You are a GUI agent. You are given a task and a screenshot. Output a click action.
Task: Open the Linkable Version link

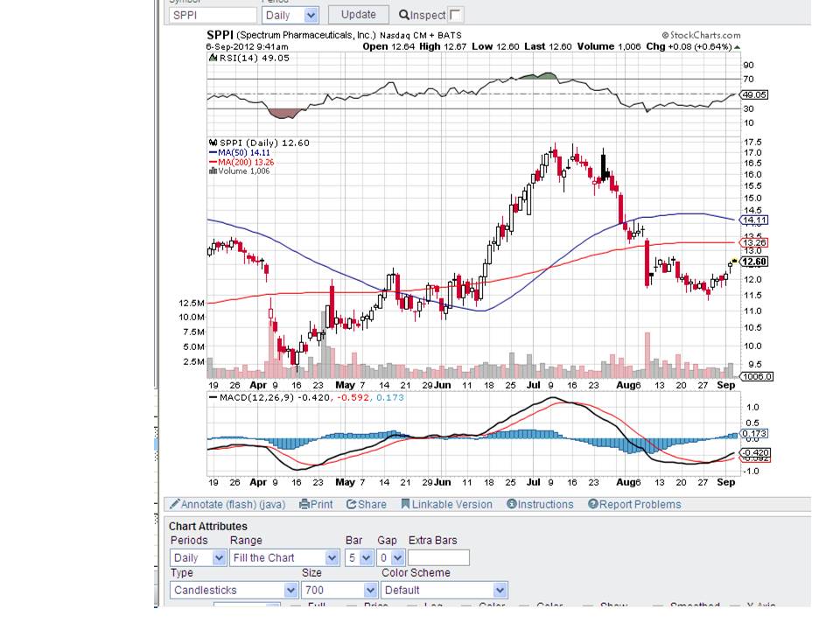pos(451,505)
